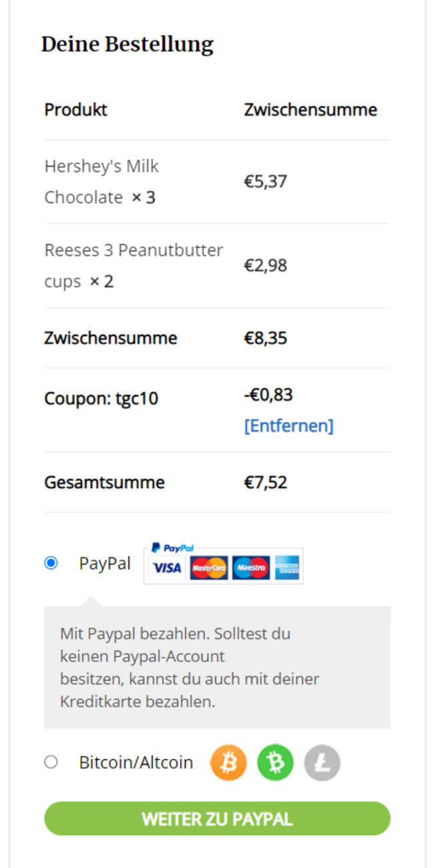Remove coupon via Entfernen link
The height and width of the screenshot is (868, 434).
pos(288,425)
